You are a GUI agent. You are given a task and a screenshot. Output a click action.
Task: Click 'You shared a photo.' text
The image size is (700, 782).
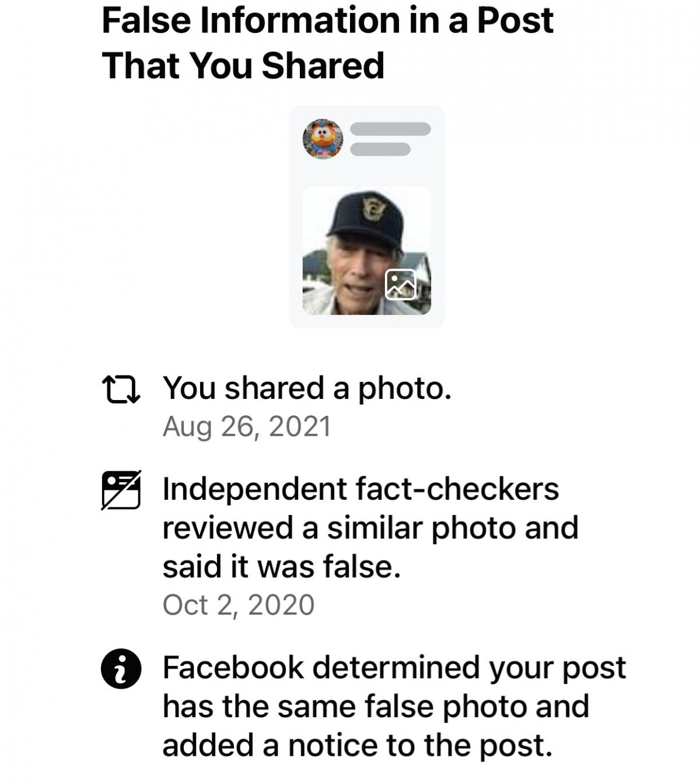click(307, 388)
